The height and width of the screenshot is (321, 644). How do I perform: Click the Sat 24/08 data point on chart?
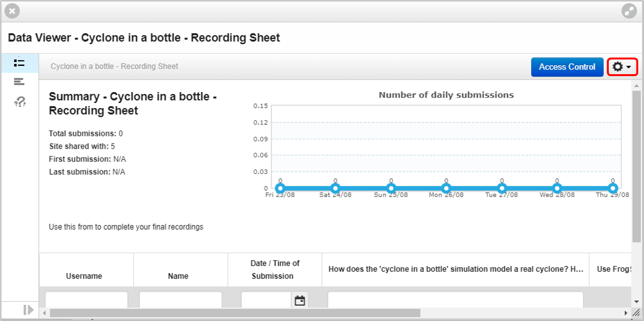[335, 189]
